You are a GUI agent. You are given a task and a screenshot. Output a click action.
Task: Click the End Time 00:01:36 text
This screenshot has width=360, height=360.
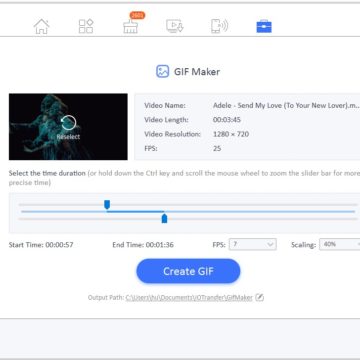click(x=143, y=245)
